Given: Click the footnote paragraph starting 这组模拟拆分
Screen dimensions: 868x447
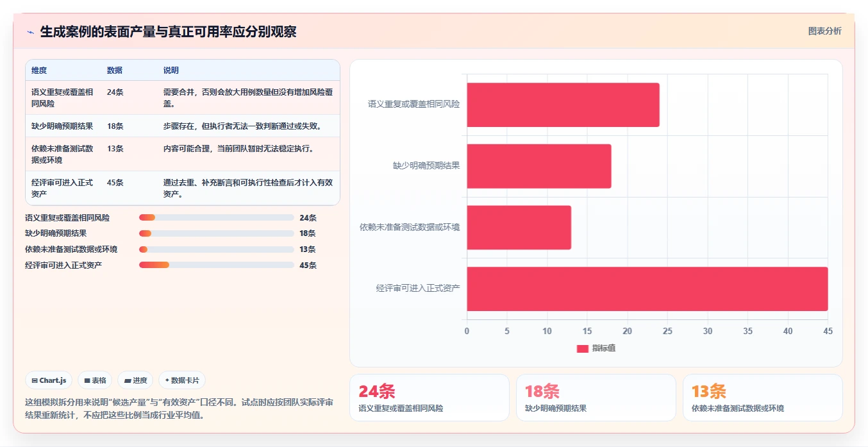Looking at the screenshot, I should click(179, 409).
